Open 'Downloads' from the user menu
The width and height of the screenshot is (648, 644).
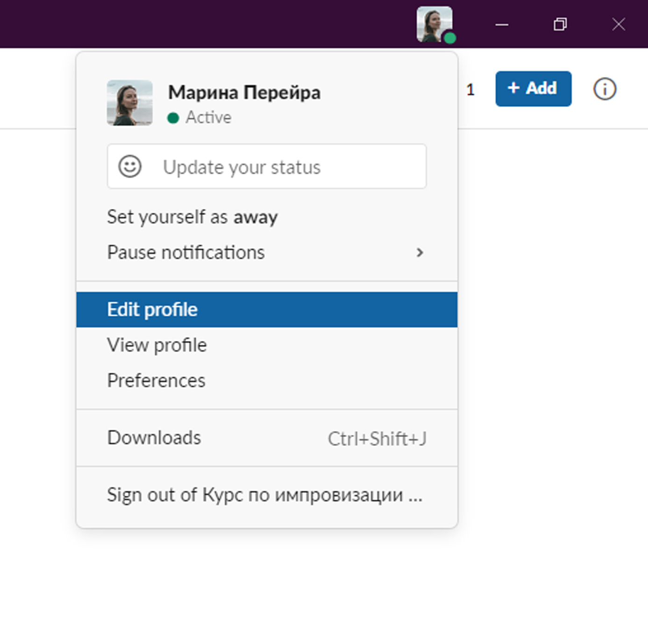[x=154, y=438]
